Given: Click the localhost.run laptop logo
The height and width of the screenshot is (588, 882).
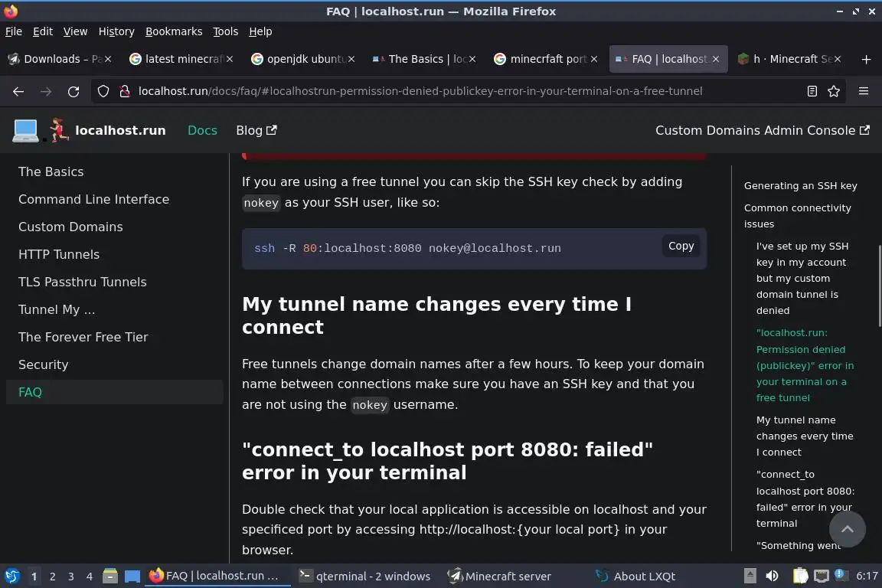Looking at the screenshot, I should [26, 131].
